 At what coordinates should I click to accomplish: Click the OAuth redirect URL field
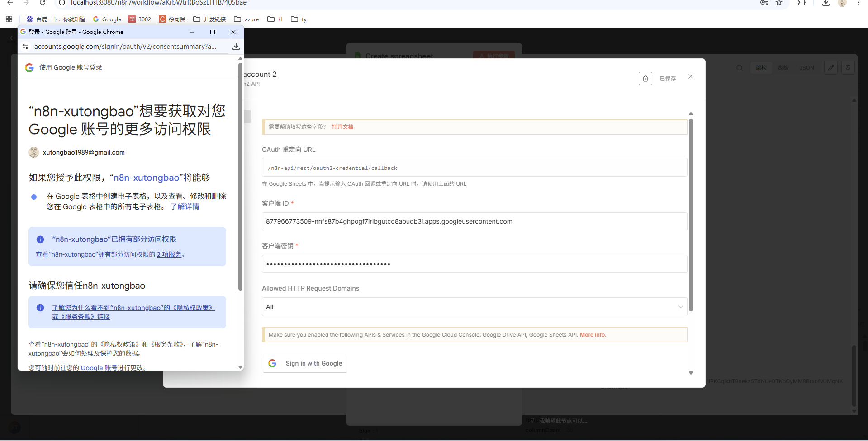(474, 168)
